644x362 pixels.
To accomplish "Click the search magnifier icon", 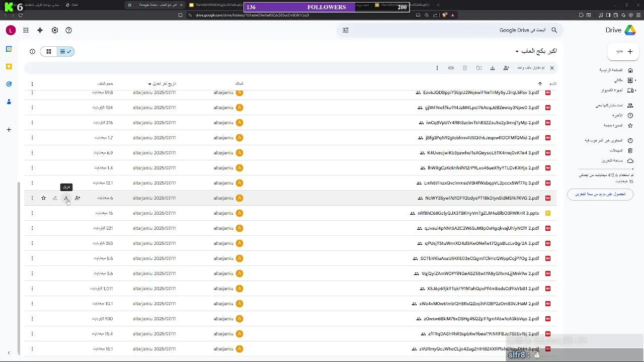I will [x=554, y=30].
